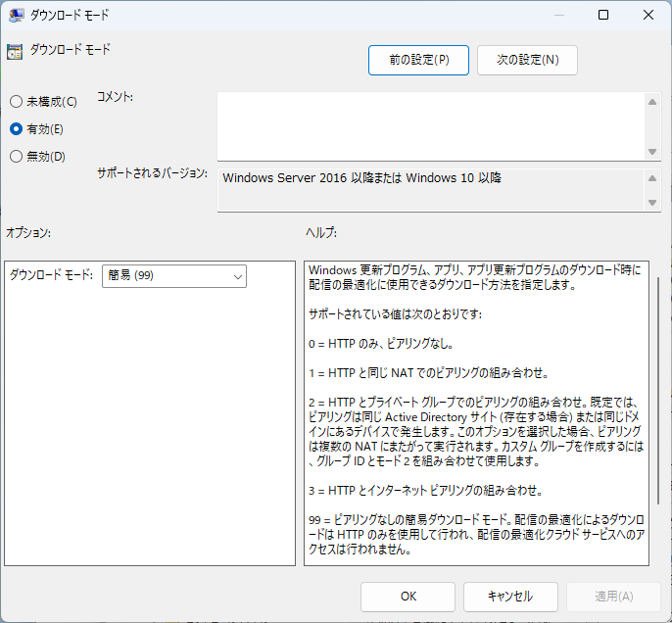Select the 未構成 radio button
The image size is (672, 623).
point(16,102)
